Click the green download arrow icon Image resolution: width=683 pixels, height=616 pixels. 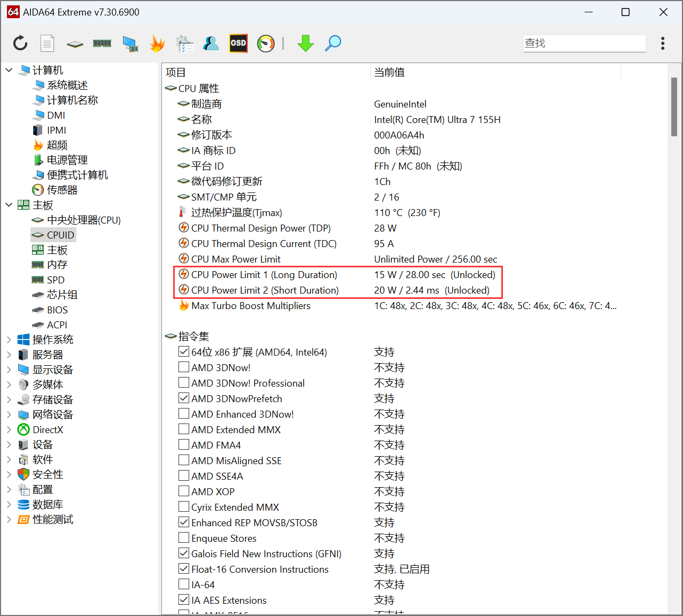306,43
